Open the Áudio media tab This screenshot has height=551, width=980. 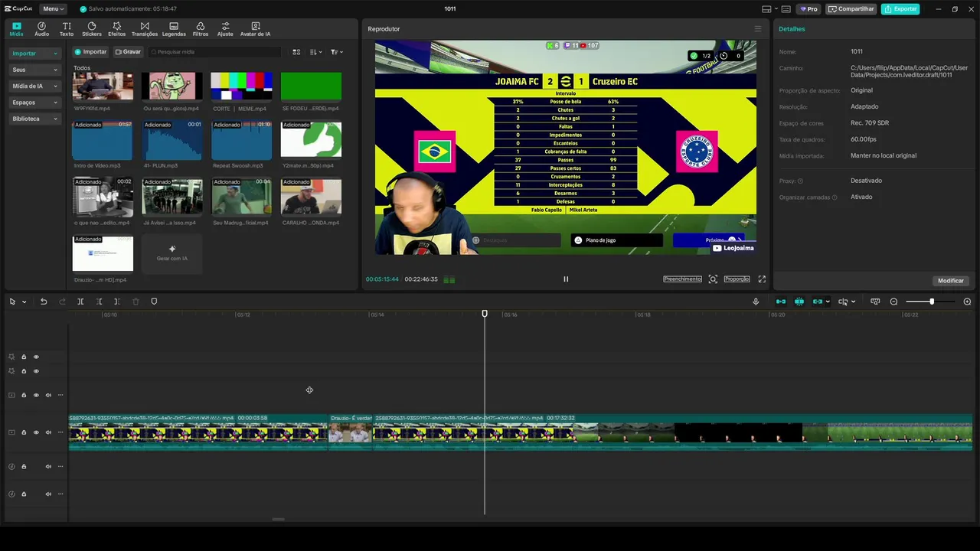41,29
